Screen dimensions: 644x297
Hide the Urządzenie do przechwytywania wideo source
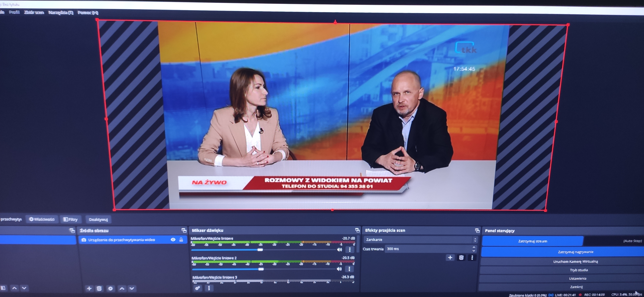(173, 240)
